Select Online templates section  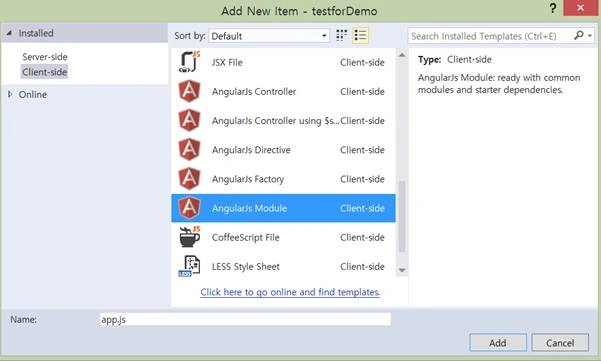pyautogui.click(x=33, y=94)
